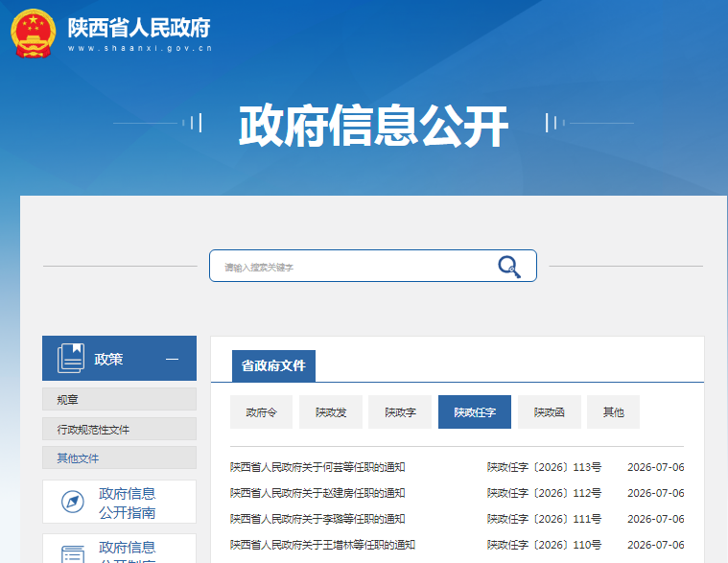Open the 行政规范性文件 sidebar item

(119, 429)
